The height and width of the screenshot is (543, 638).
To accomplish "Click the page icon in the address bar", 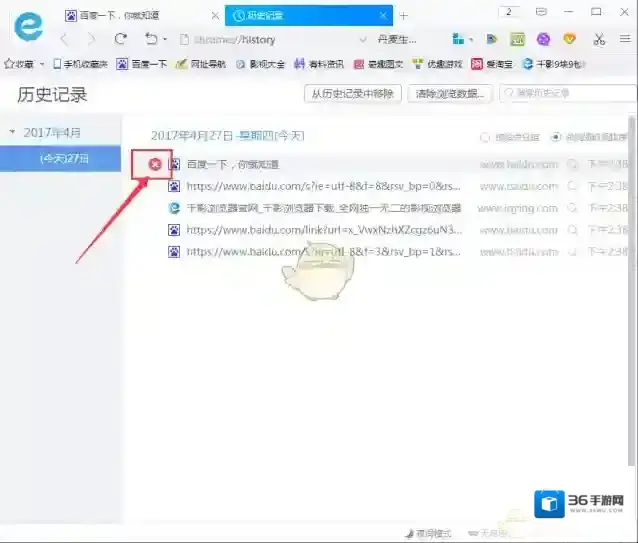I will pyautogui.click(x=184, y=39).
